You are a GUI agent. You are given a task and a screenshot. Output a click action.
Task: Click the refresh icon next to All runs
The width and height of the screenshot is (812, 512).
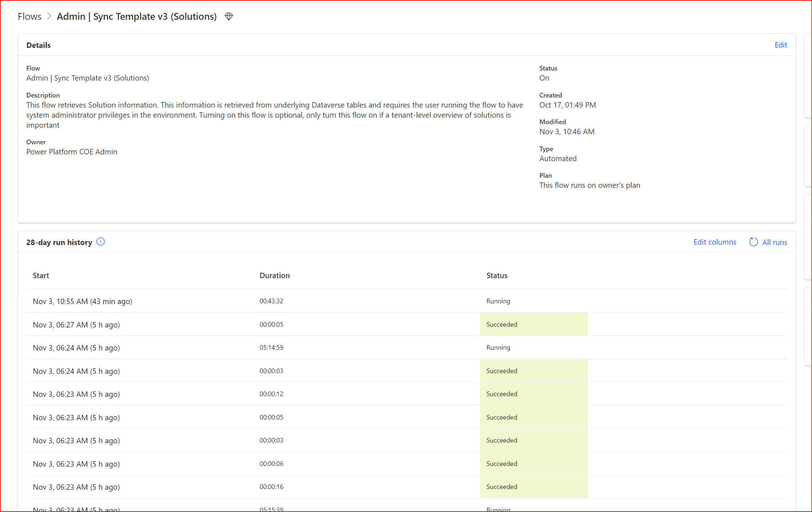[754, 242]
